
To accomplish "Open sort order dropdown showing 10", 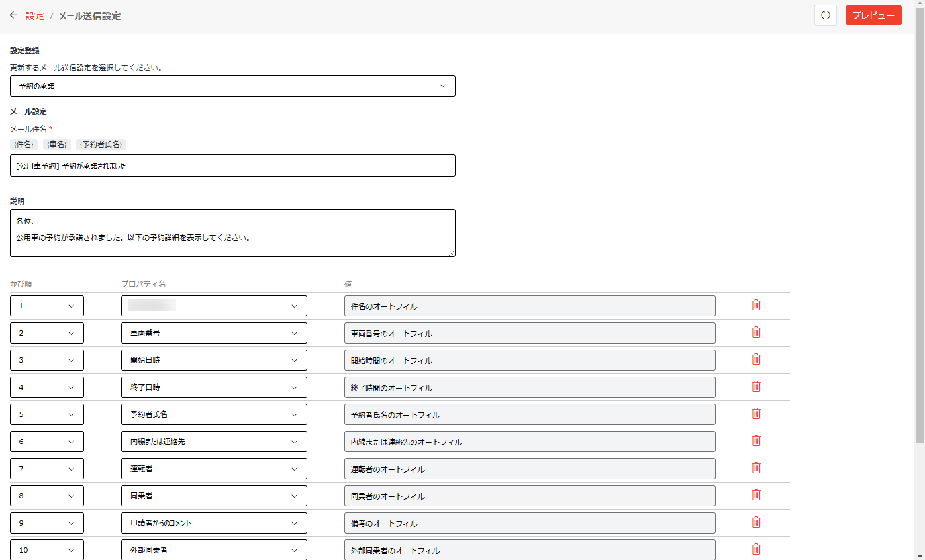I will [x=47, y=550].
